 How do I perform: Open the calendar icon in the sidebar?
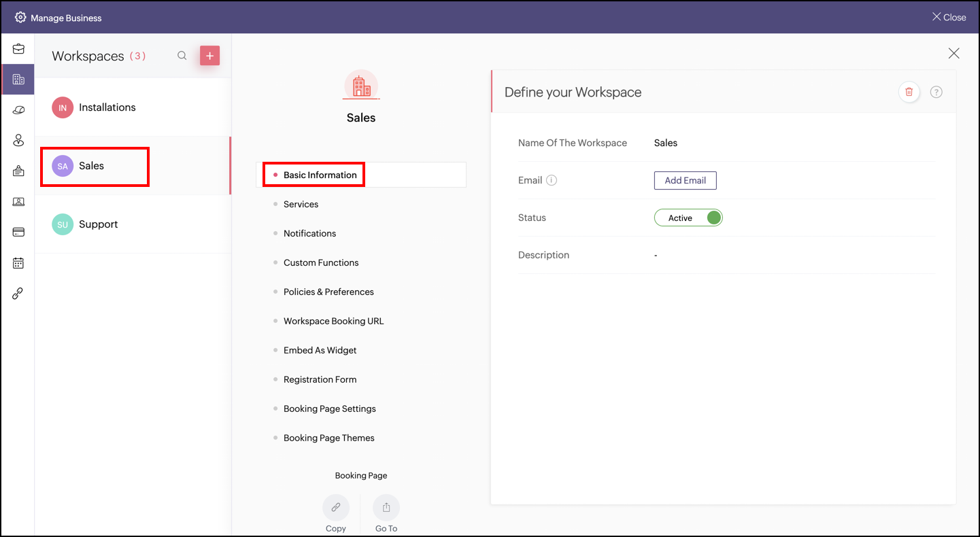coord(18,262)
